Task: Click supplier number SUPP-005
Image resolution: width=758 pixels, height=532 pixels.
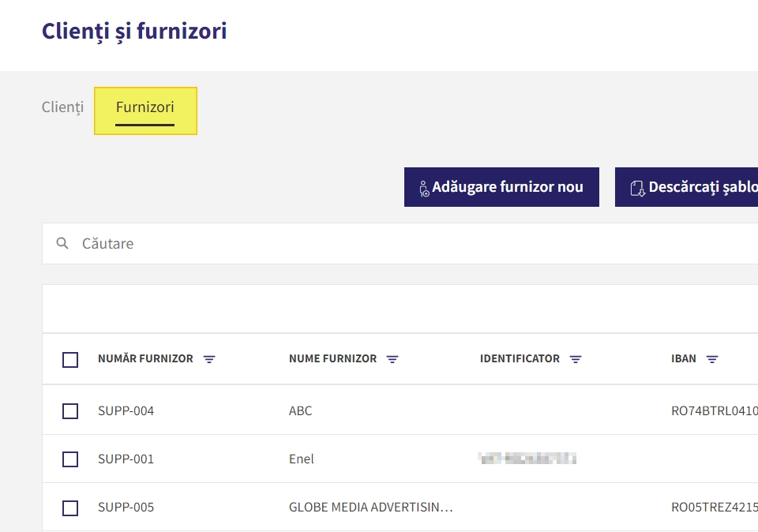Action: (126, 508)
